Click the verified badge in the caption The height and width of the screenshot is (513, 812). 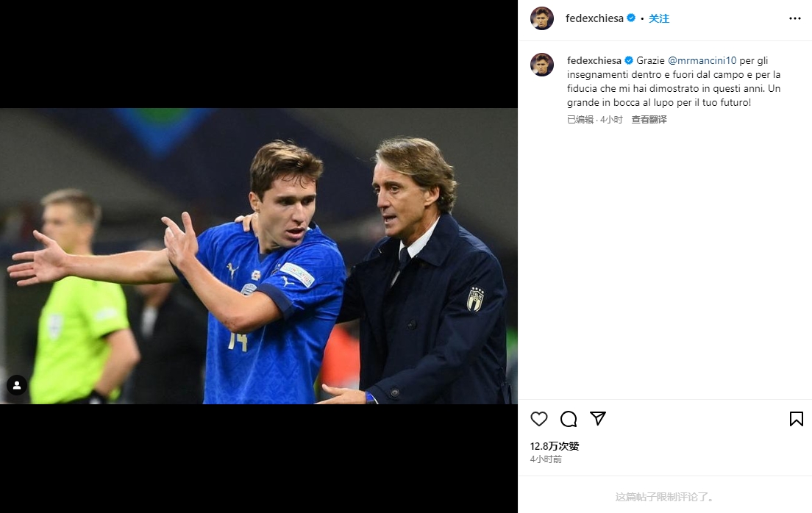coord(629,61)
